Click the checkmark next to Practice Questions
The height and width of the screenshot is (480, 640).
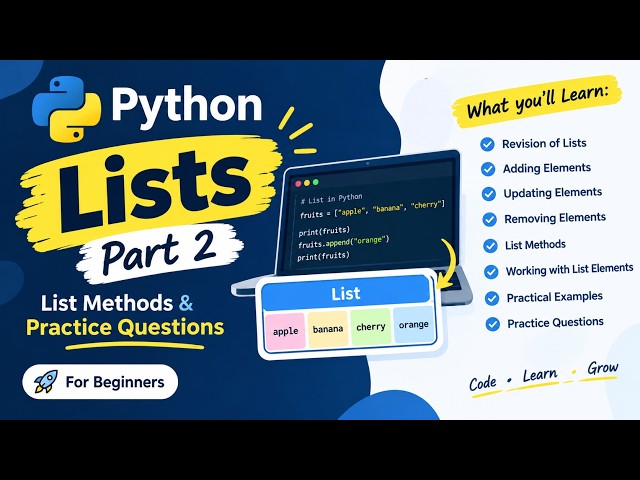point(493,324)
